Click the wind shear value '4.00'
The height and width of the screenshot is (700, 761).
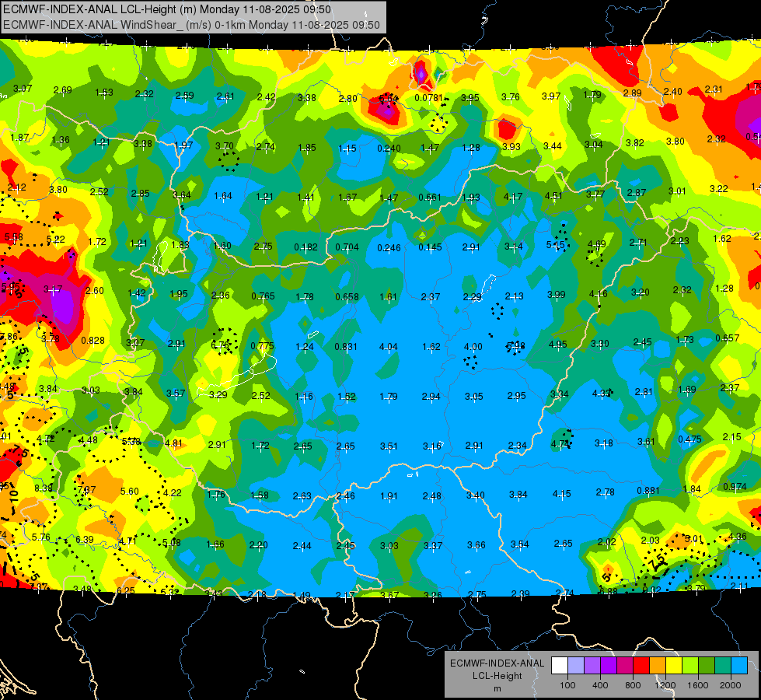tap(473, 347)
